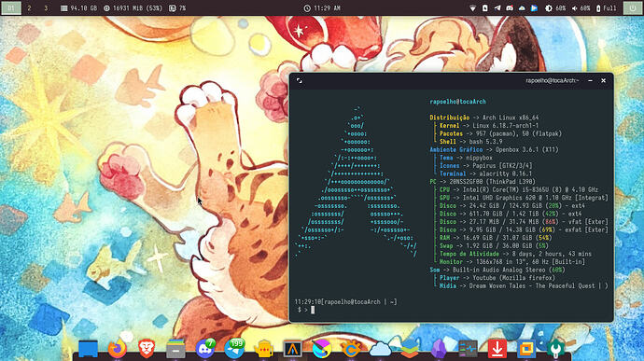The height and width of the screenshot is (361, 644).
Task: Launch the colorful paintbrush app in dock
Action: coord(322,349)
